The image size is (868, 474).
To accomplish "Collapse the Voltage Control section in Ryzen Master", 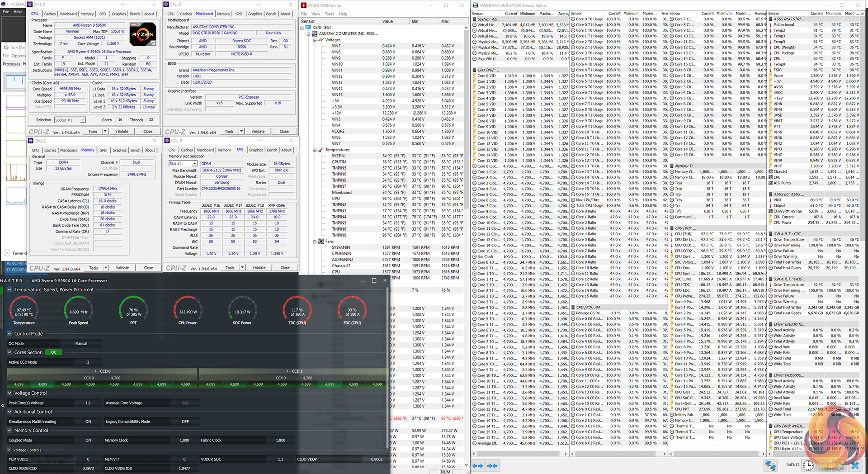I will click(x=9, y=393).
